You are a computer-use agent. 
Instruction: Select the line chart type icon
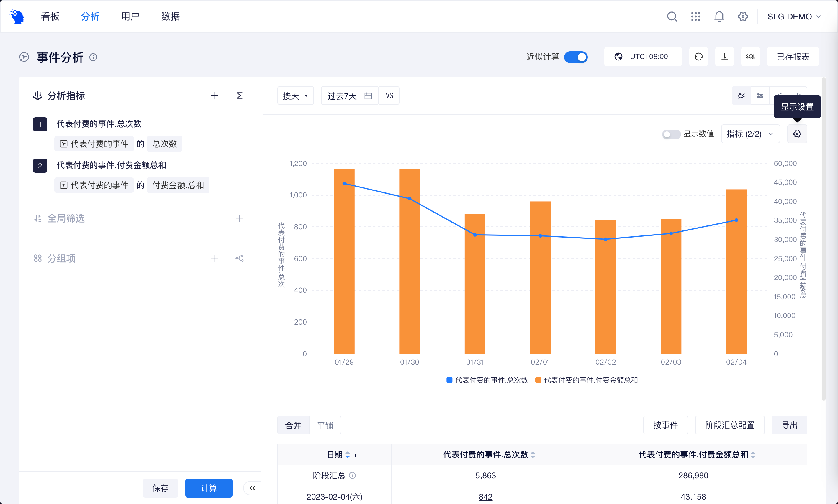(x=741, y=96)
